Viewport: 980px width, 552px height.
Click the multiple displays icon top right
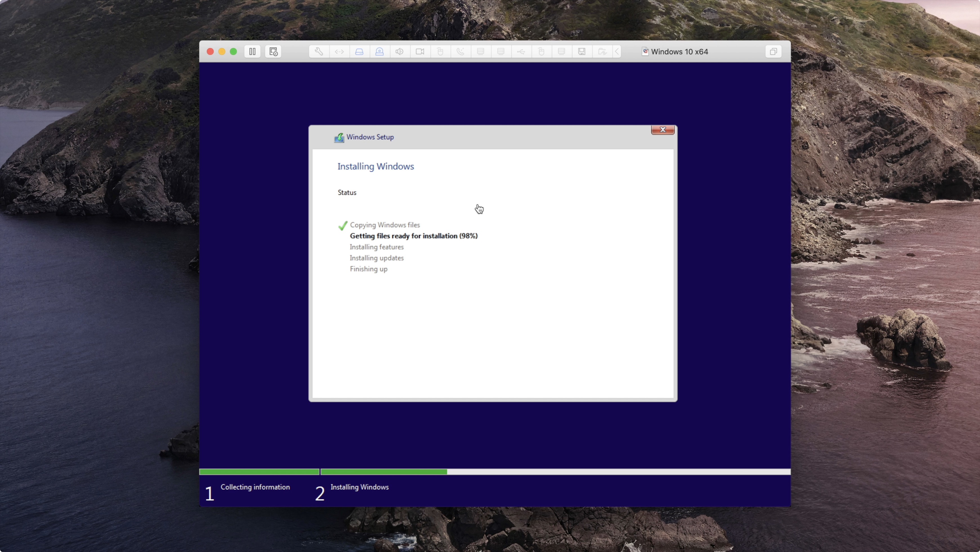(x=773, y=51)
